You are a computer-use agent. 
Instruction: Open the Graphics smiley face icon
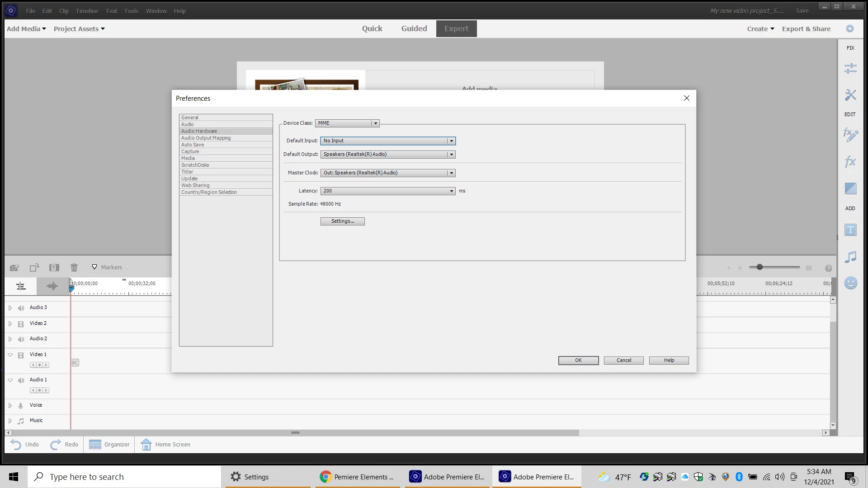[x=850, y=283]
